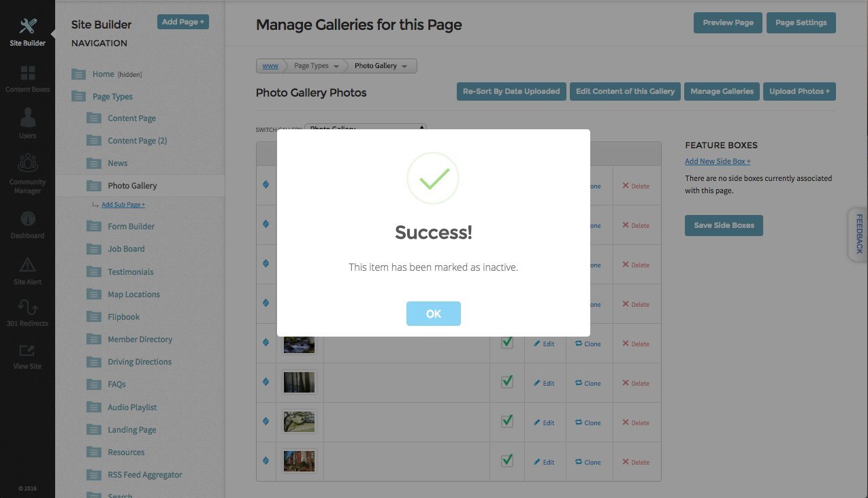Image resolution: width=868 pixels, height=498 pixels.
Task: Toggle the active checkbox in the dark forest photo row
Action: 507,382
